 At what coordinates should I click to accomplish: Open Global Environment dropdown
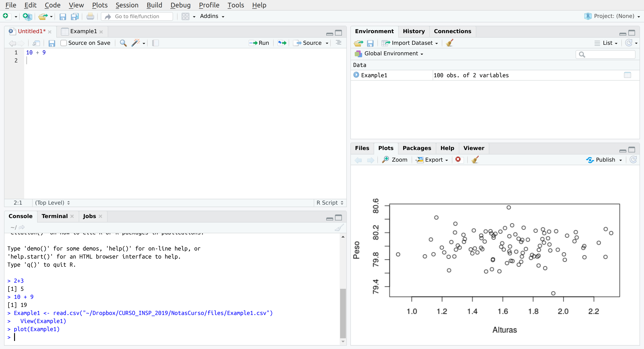(x=389, y=54)
